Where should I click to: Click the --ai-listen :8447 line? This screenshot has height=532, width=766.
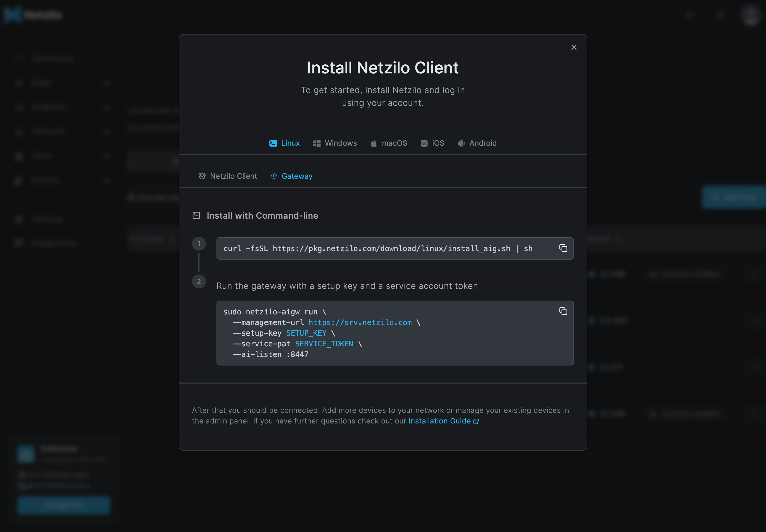click(270, 355)
